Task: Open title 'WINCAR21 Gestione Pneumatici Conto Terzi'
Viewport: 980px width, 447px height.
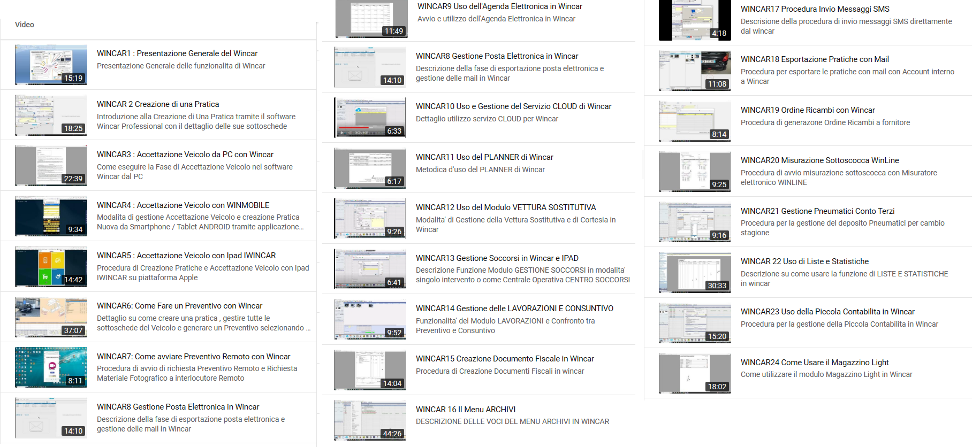Action: pos(818,211)
